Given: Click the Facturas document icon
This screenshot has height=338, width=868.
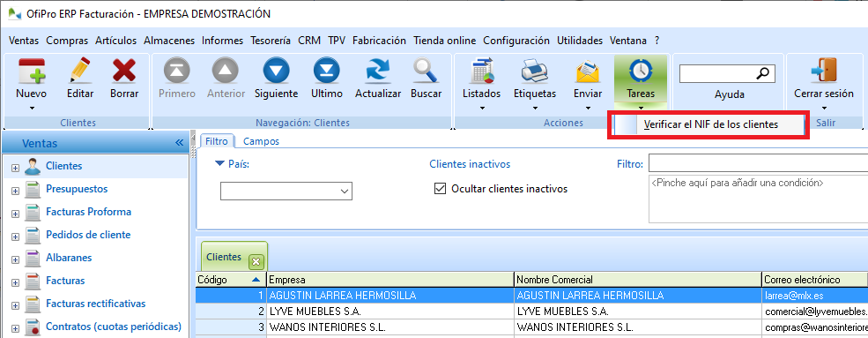Looking at the screenshot, I should click(x=33, y=282).
